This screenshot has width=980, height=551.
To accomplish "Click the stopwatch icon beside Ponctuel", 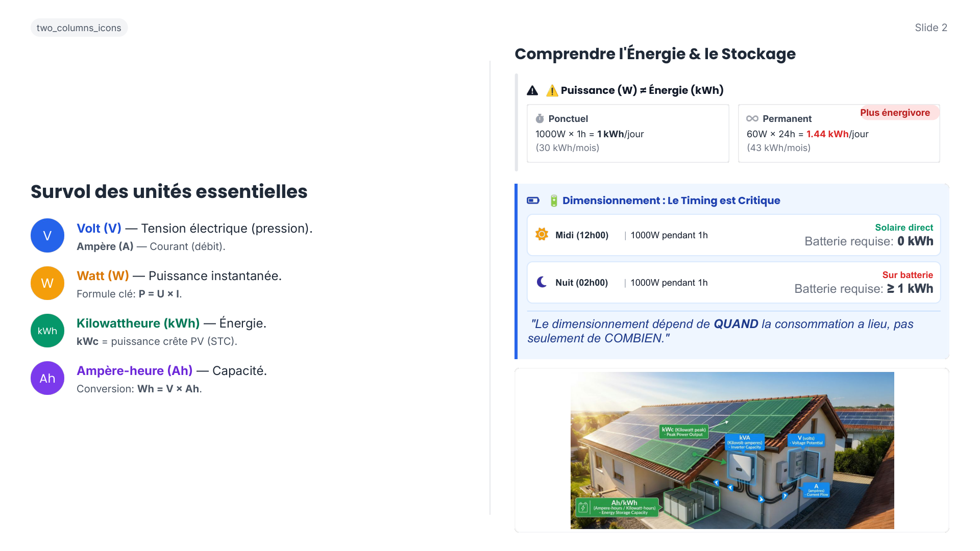I will (540, 119).
